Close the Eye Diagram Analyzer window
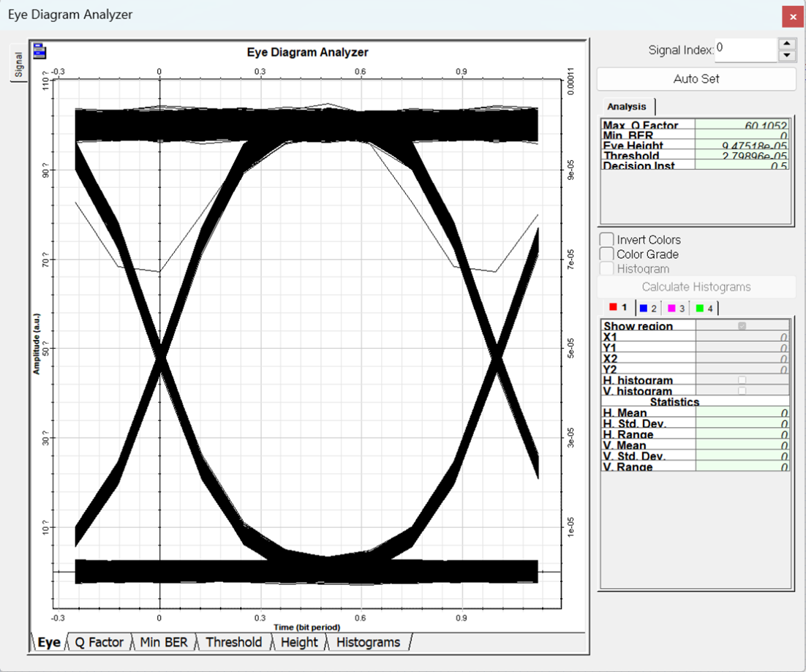The width and height of the screenshot is (806, 672). 793,16
